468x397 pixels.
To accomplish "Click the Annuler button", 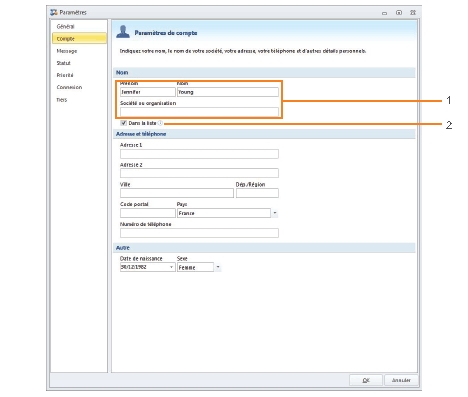I will (x=401, y=380).
